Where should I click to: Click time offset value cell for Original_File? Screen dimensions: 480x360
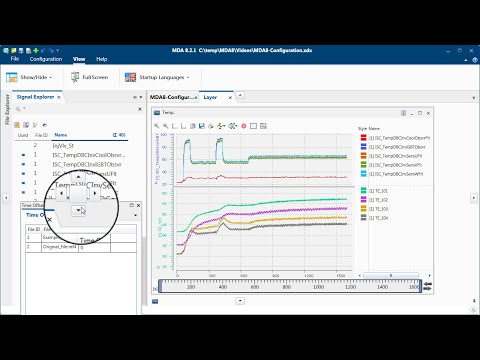(94, 247)
